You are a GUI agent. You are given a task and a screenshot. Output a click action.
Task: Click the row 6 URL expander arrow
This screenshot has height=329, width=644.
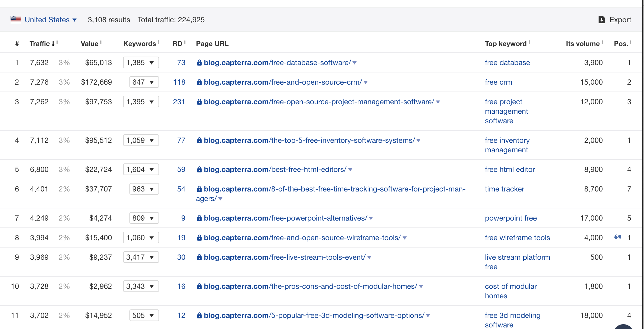(x=222, y=199)
